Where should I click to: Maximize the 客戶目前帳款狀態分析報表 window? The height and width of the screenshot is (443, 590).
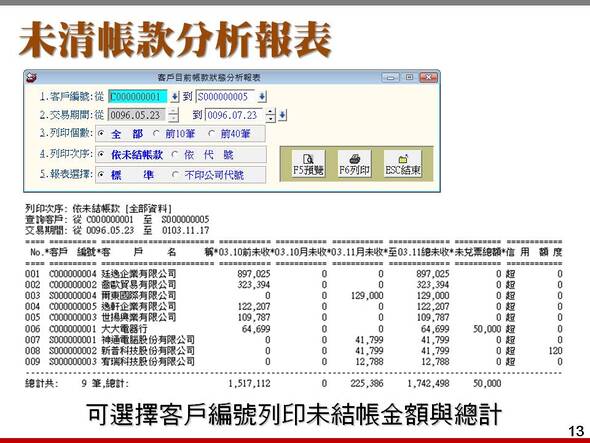coord(409,78)
